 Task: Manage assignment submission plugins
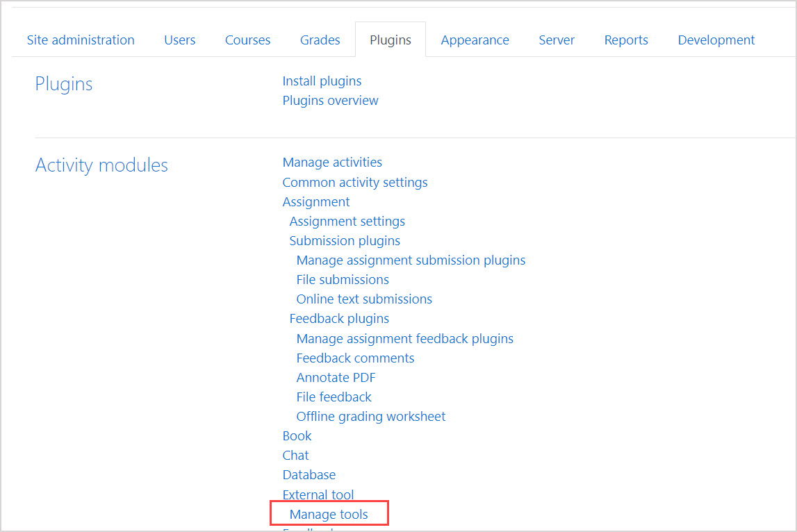(x=411, y=260)
